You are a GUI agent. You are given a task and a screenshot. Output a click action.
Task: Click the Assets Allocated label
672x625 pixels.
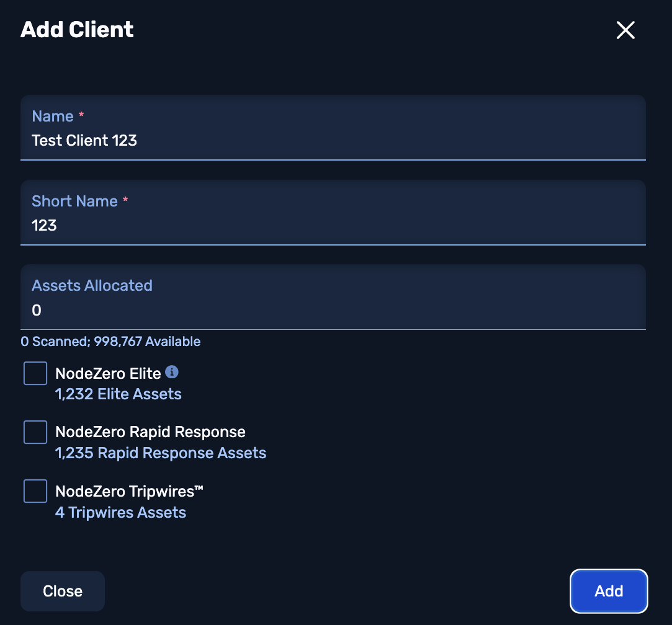[x=92, y=285]
